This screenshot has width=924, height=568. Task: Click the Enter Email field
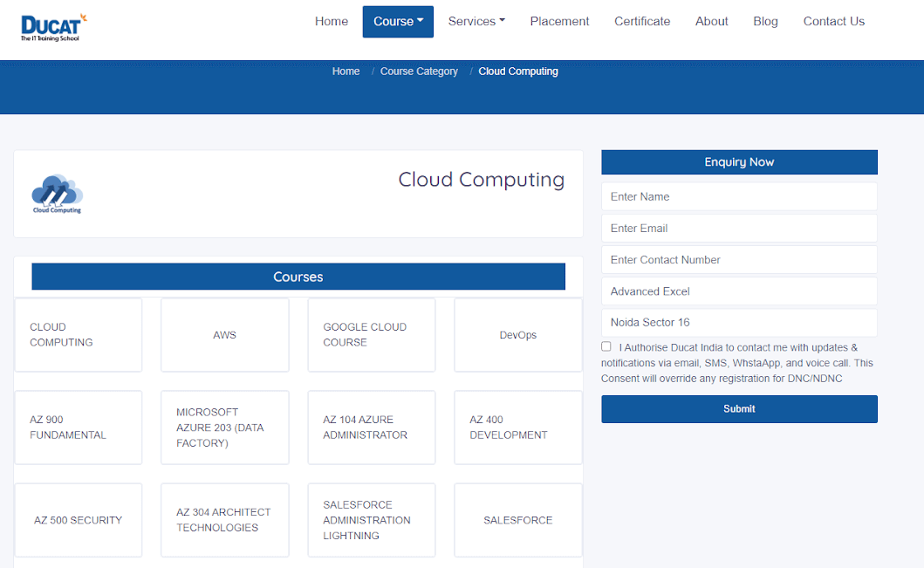[x=739, y=228]
